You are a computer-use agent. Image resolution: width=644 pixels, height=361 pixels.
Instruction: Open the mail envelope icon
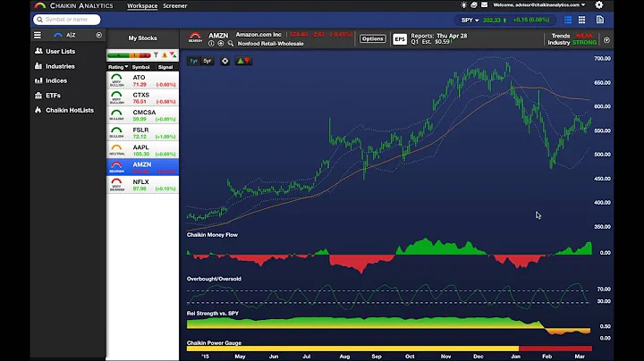(x=484, y=5)
